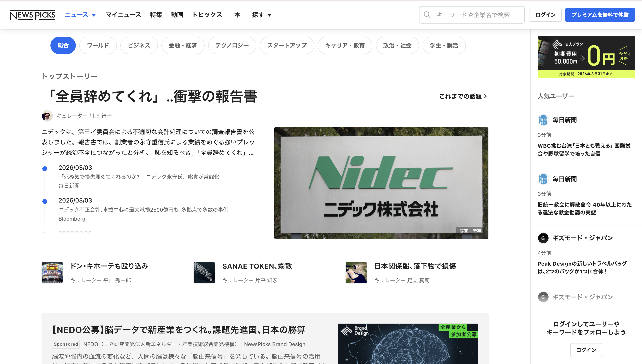Select the ワールド category tab

coord(98,45)
